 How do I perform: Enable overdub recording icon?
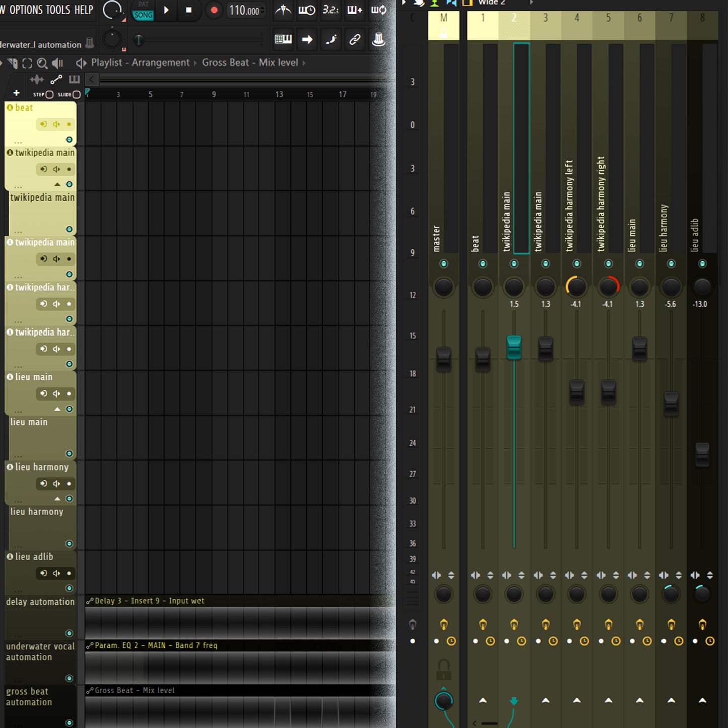point(355,10)
